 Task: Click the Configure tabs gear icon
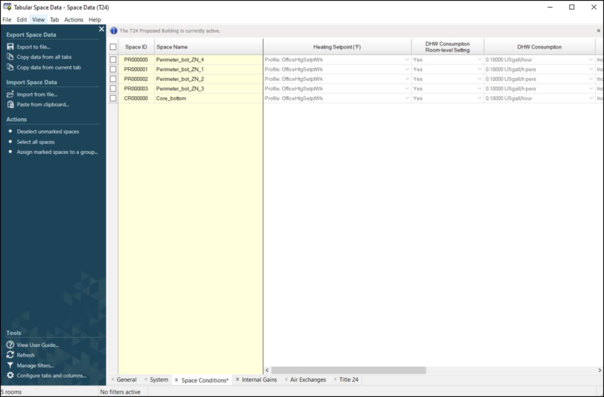click(10, 375)
